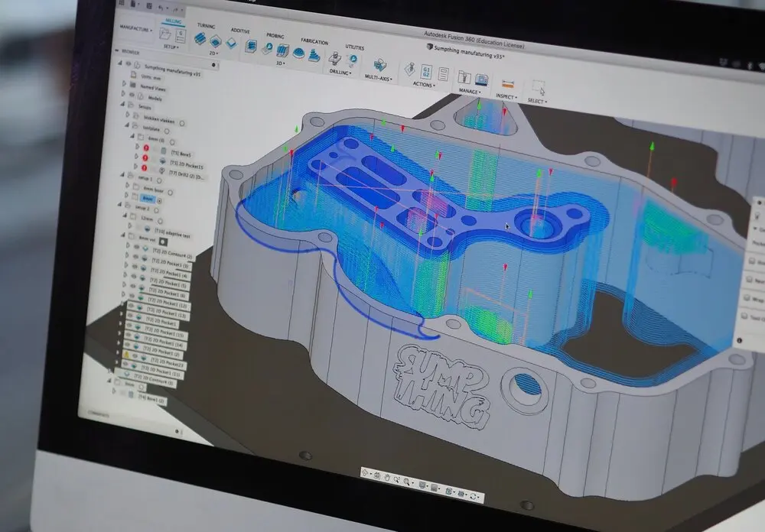
Task: Switch to the Probing tab
Action: (x=275, y=36)
